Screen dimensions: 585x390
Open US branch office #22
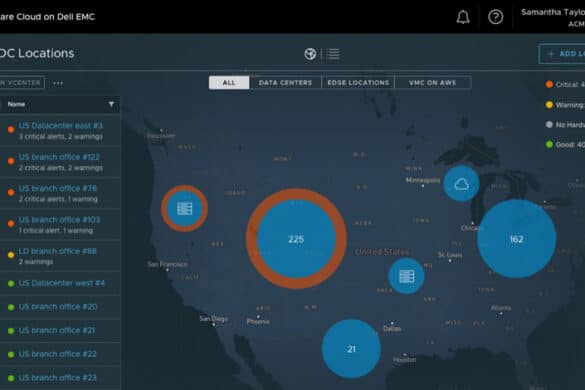click(x=57, y=354)
